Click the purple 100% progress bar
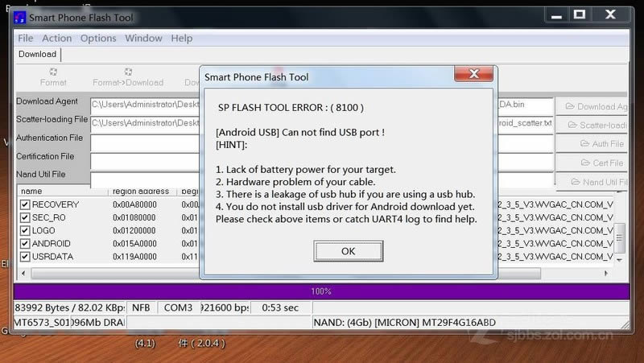644x363 pixels. click(x=321, y=291)
